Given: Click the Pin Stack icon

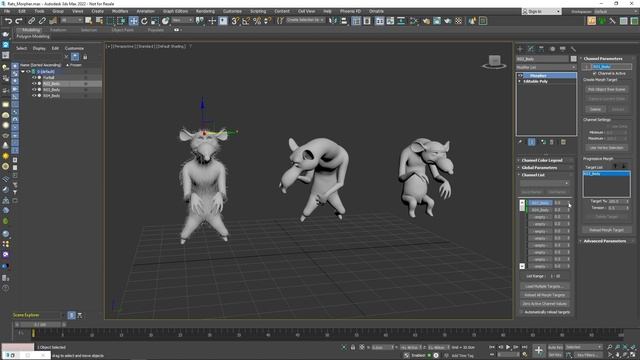Looking at the screenshot, I should tap(520, 142).
